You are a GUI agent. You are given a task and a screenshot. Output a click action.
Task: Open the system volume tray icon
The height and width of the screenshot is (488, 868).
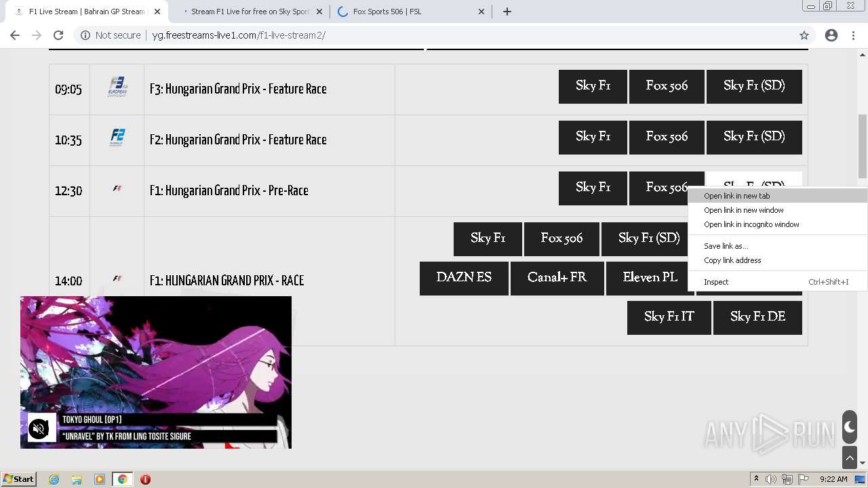[771, 479]
